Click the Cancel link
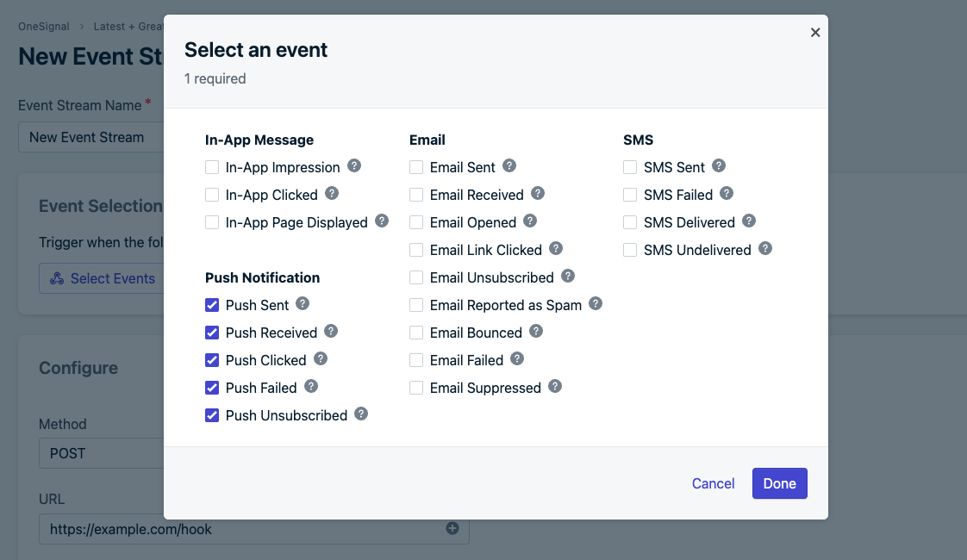 [x=713, y=483]
